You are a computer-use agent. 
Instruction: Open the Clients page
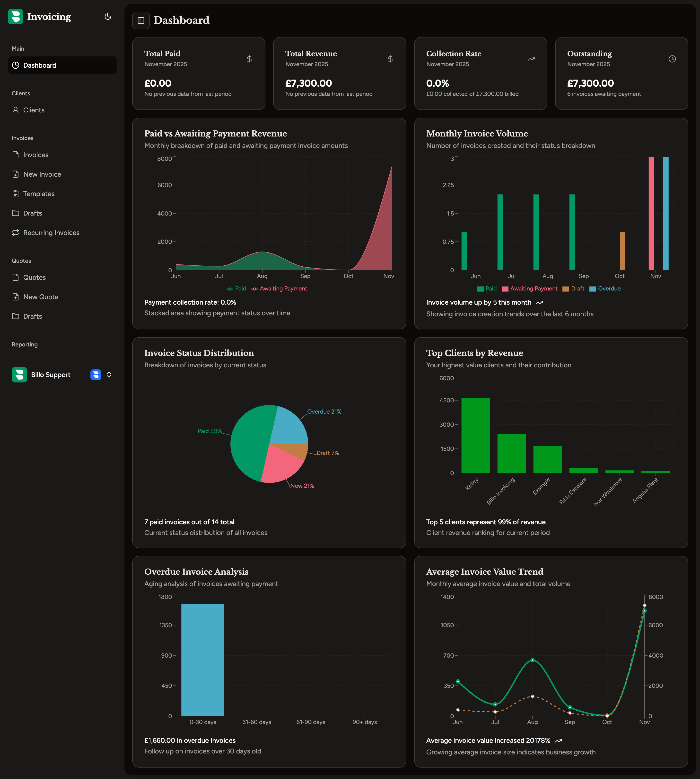(x=34, y=110)
